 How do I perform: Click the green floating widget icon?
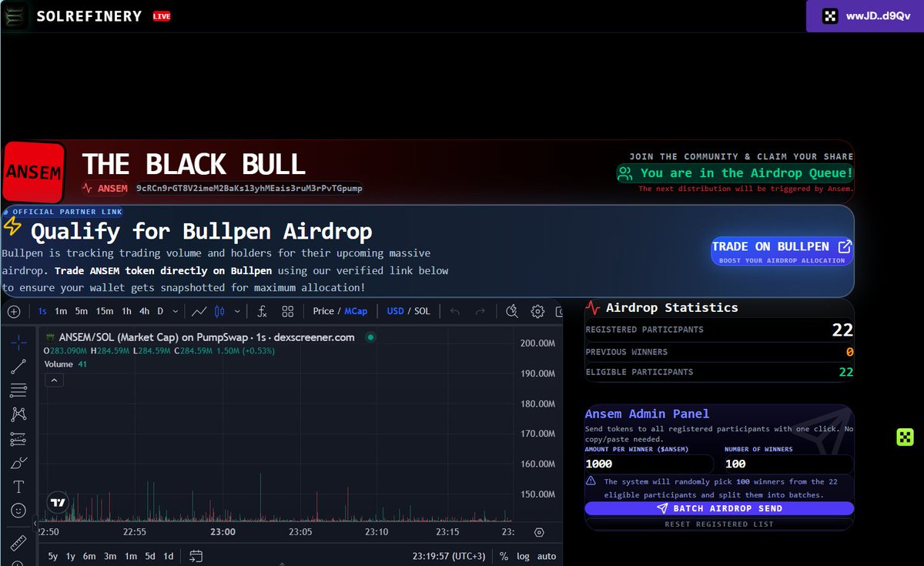point(905,437)
